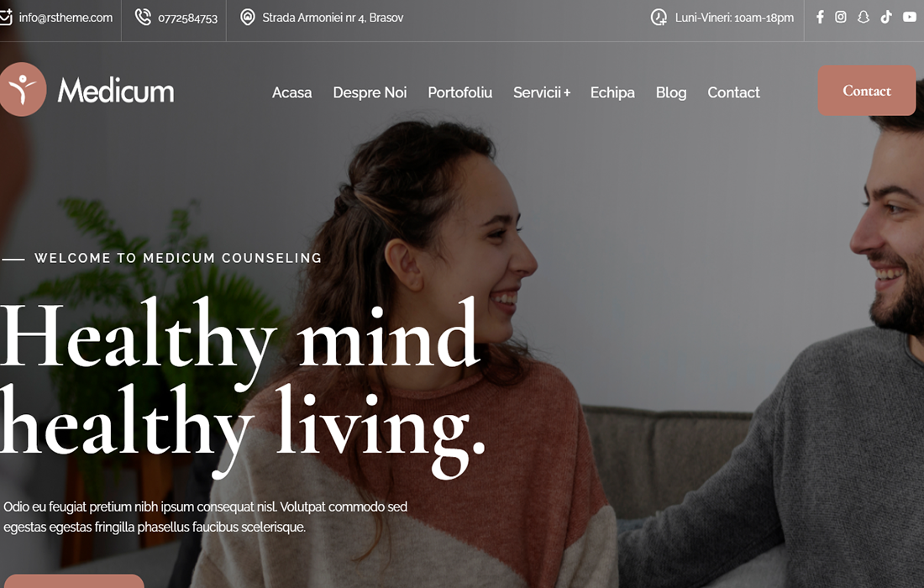Click the Medicum round logo
924x588 pixels.
pos(23,90)
